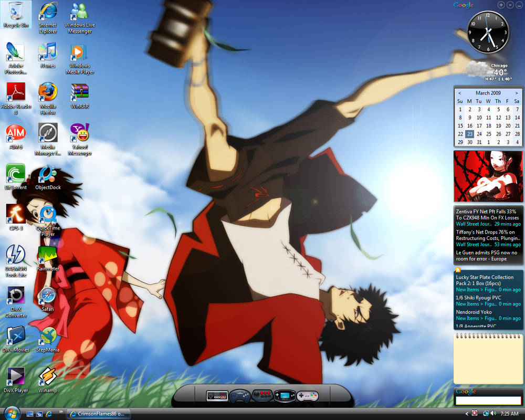The image size is (525, 420).
Task: Launch Windows Media Player shortcut
Action: (x=80, y=58)
